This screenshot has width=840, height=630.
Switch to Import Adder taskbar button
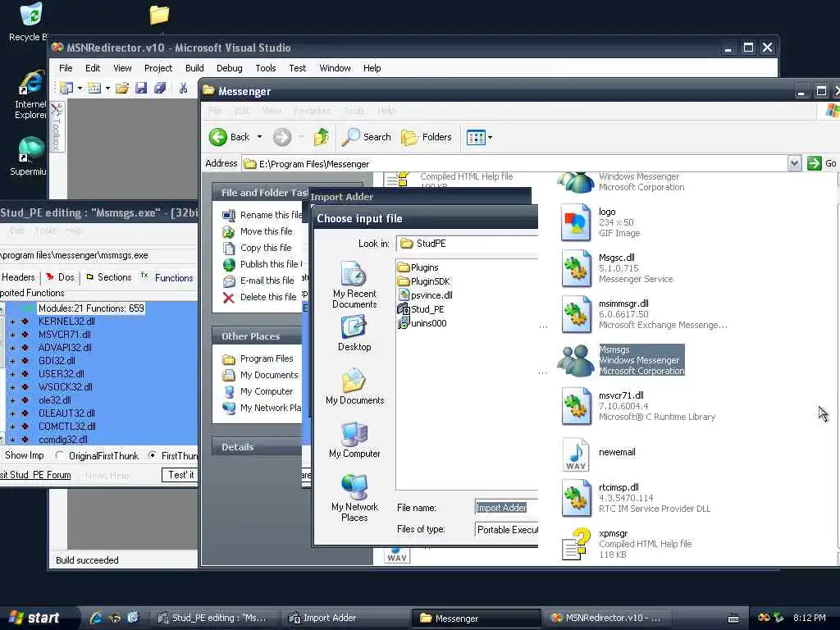pos(344,619)
